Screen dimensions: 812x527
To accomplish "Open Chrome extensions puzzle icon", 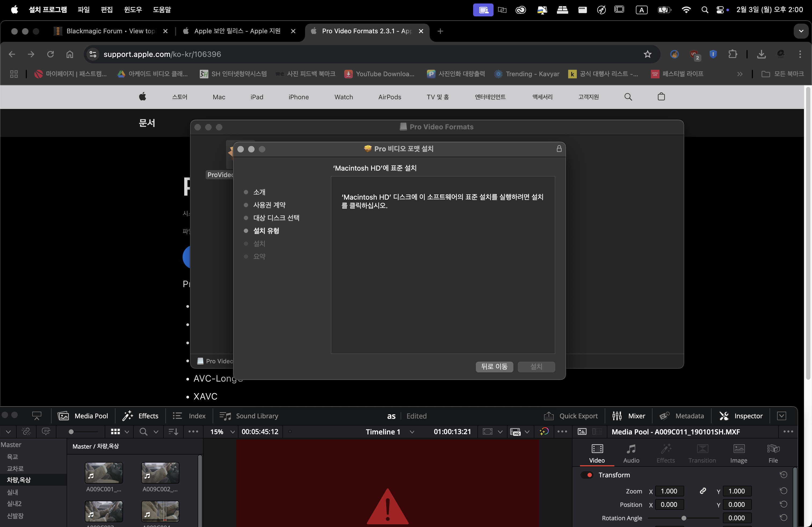I will point(732,54).
